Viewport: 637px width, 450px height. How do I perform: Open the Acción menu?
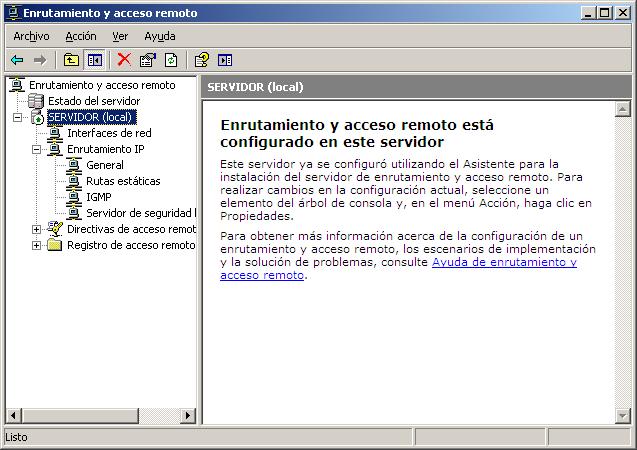(x=81, y=35)
